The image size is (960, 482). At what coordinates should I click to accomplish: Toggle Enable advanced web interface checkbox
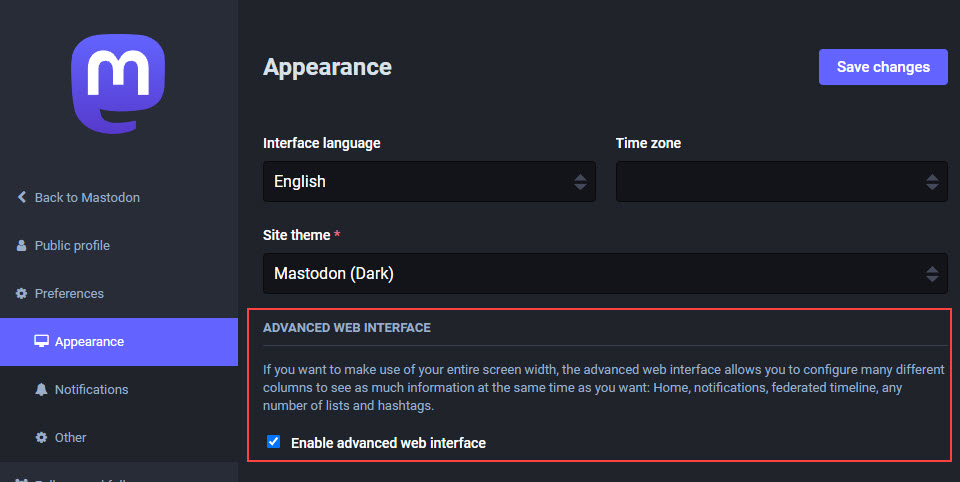274,442
